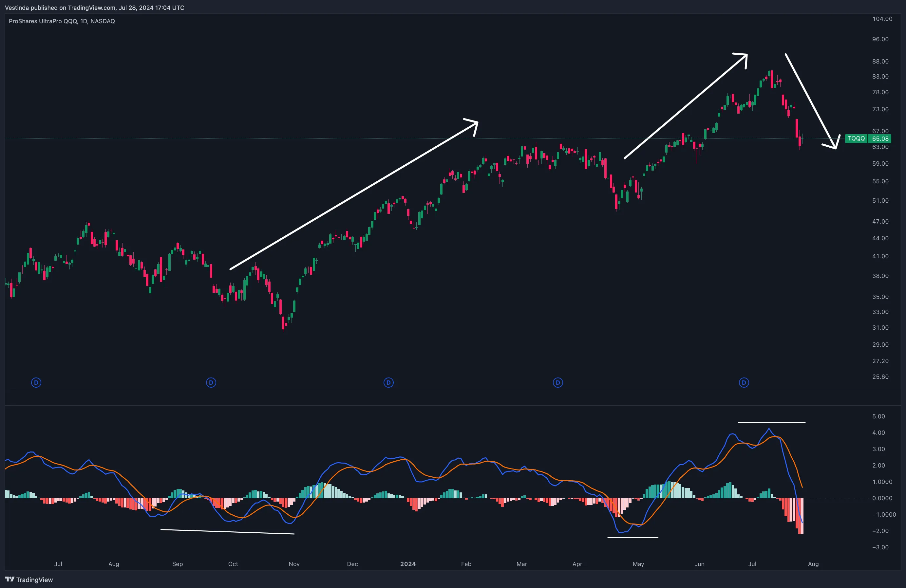Click the TradingView text beside the logo
Viewport: 906px width, 588px height.
[x=34, y=579]
